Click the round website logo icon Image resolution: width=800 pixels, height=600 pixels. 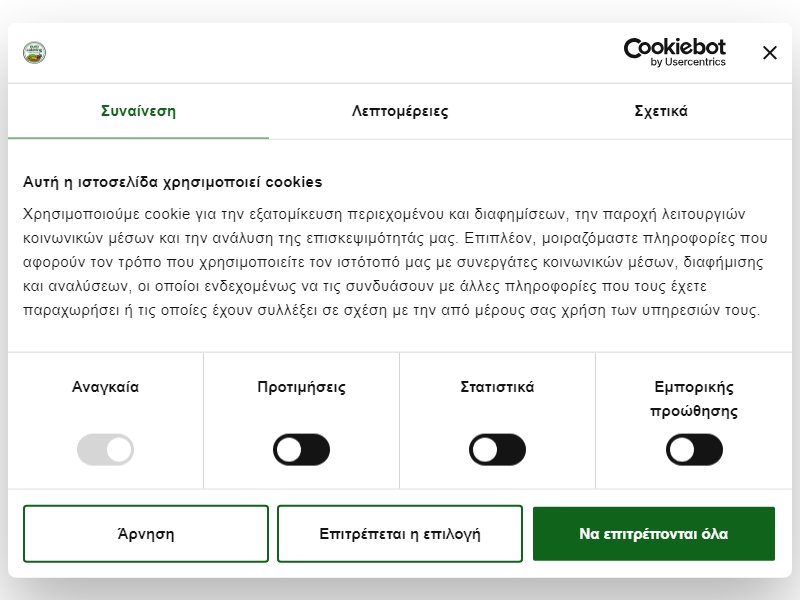[35, 53]
